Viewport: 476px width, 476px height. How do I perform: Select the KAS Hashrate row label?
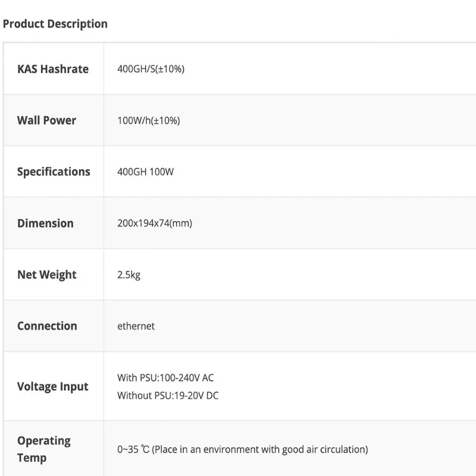point(53,69)
